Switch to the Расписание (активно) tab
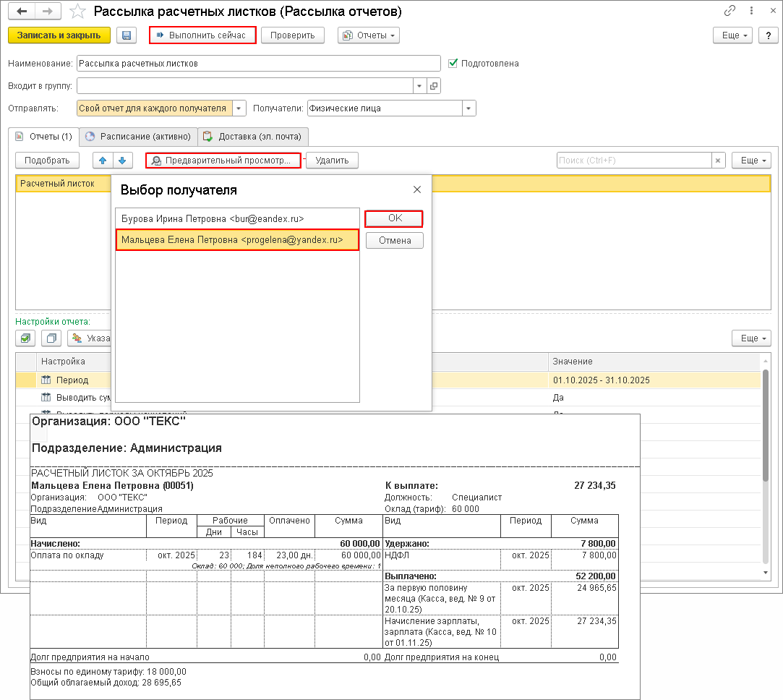 coord(138,136)
